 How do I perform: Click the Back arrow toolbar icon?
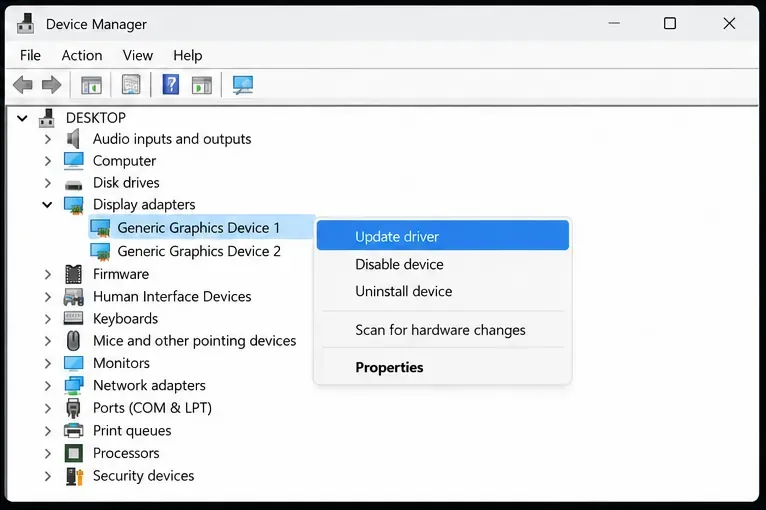[x=22, y=85]
